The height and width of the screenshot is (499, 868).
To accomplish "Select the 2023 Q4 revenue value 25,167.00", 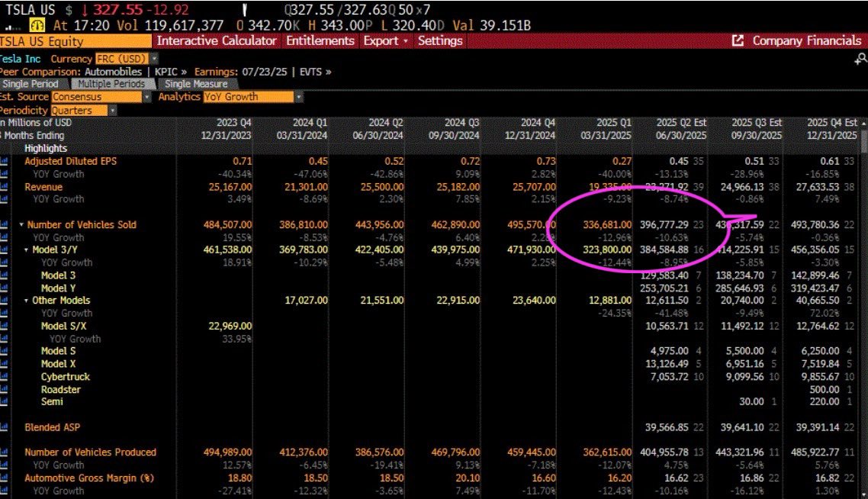I will [230, 187].
